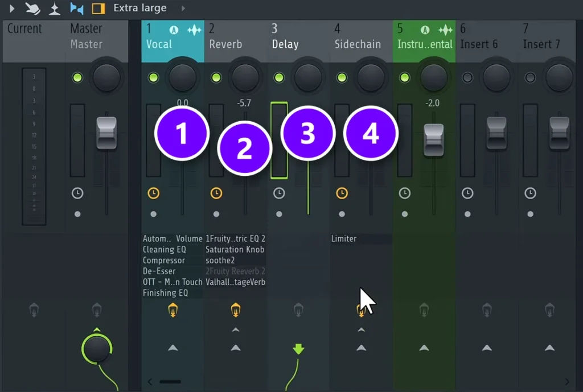Screen dimensions: 583x392
Task: Click the multi-touch control hand icon
Action: [x=32, y=8]
